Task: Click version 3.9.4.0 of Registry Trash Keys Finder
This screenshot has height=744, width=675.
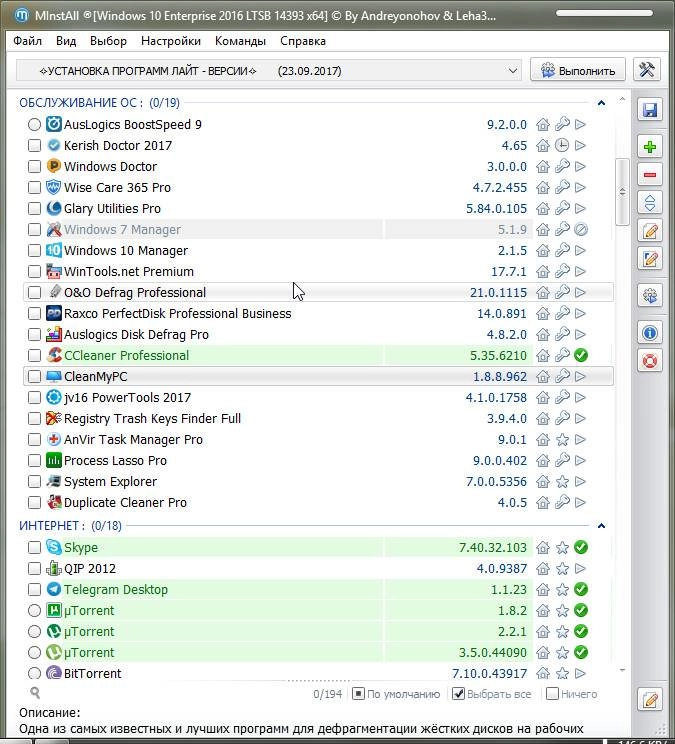Action: (x=507, y=418)
